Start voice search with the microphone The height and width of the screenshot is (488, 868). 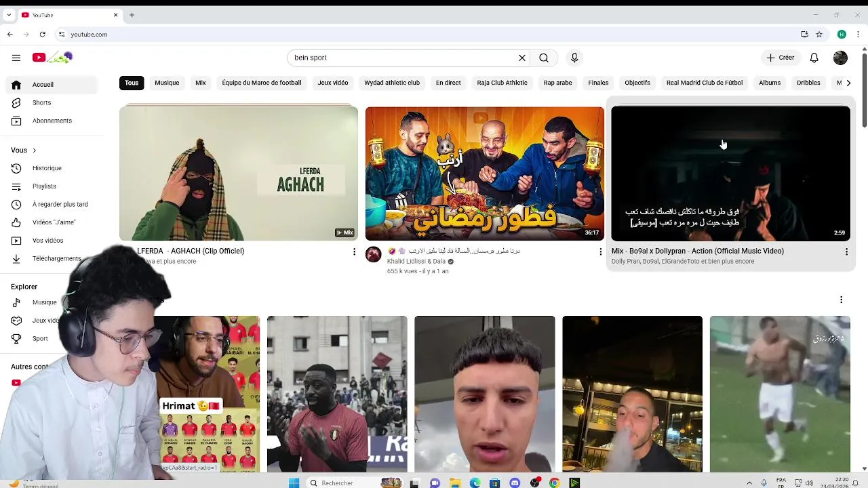tap(574, 58)
